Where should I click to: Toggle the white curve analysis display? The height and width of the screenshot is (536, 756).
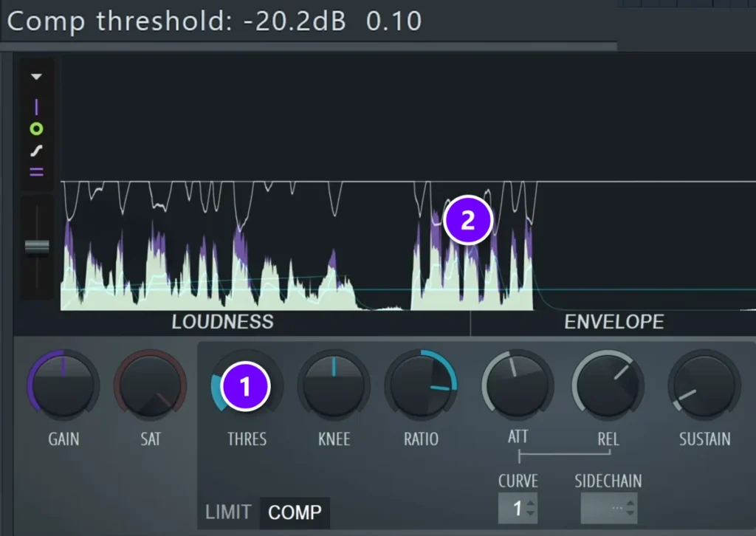[x=36, y=151]
